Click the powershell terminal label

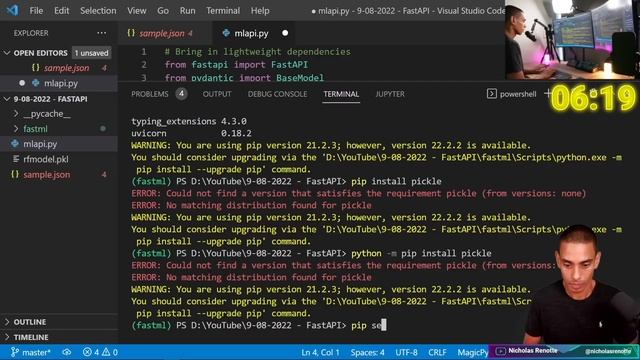pos(518,94)
